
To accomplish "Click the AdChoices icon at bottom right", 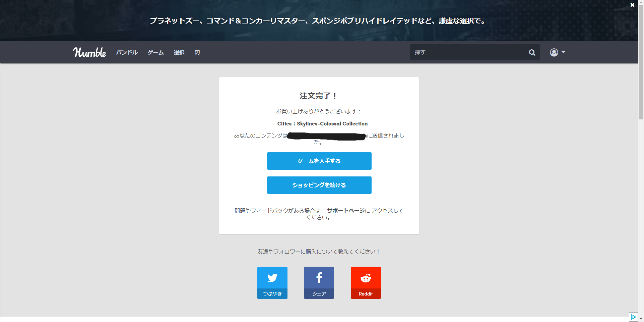I will [x=633, y=317].
